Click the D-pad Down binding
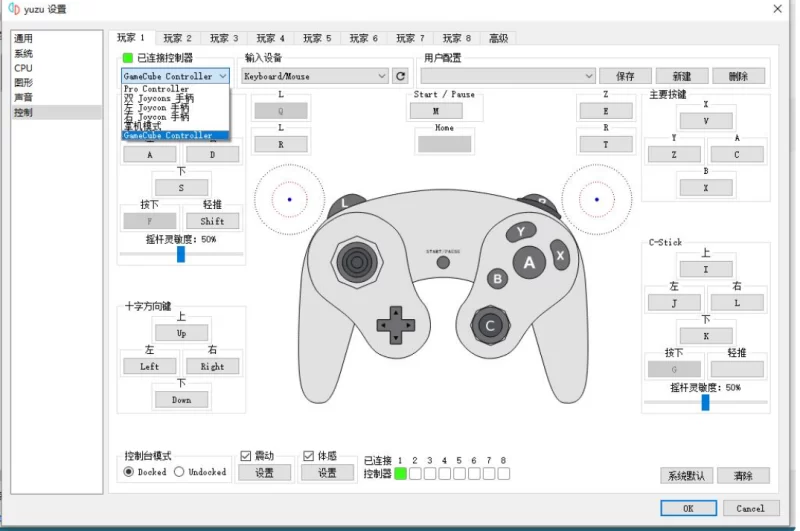 [x=182, y=400]
